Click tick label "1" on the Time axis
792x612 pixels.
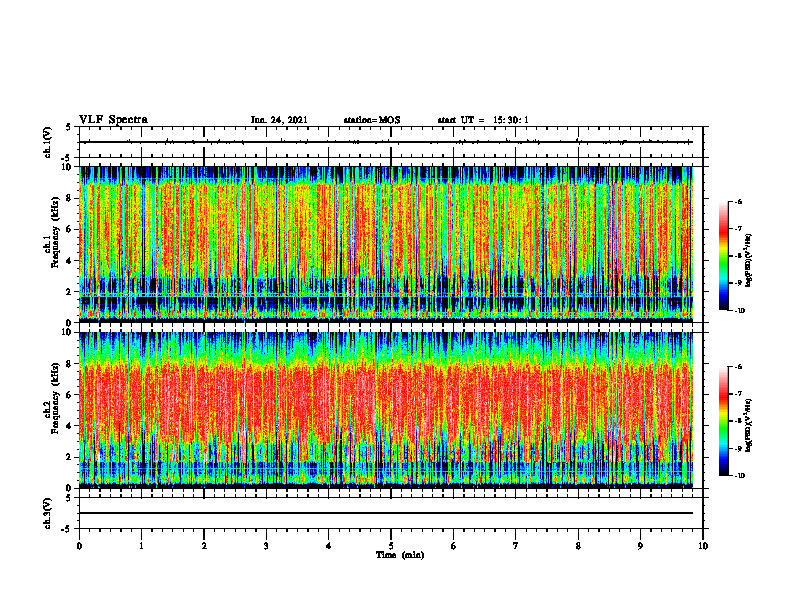pos(141,546)
